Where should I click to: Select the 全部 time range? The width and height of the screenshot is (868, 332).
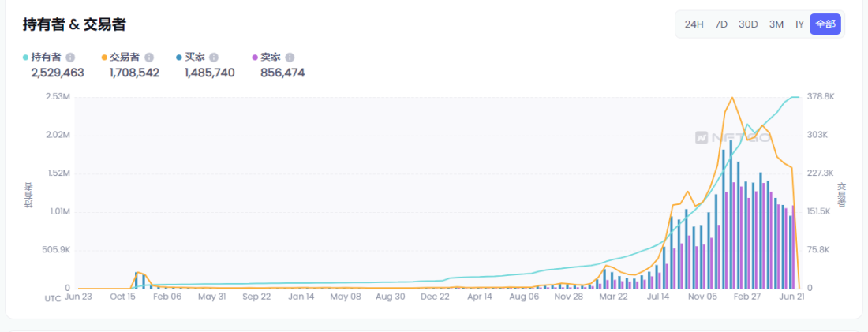tap(825, 24)
